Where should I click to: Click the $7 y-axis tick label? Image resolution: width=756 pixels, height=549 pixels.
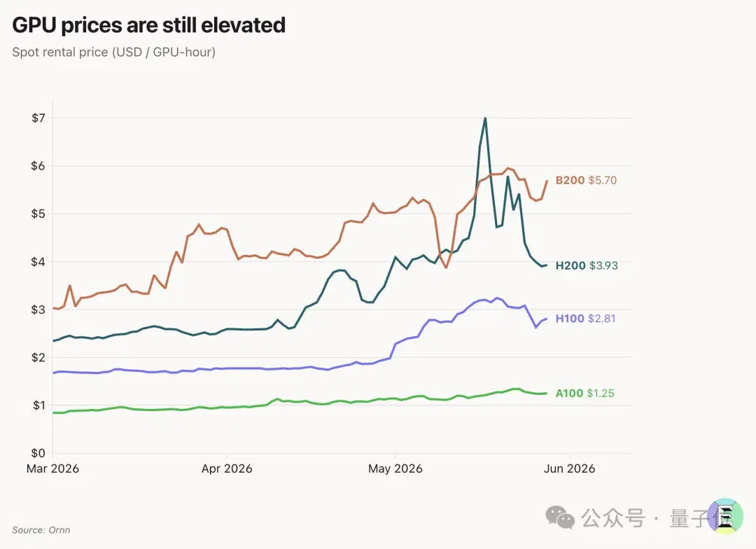[x=38, y=118]
